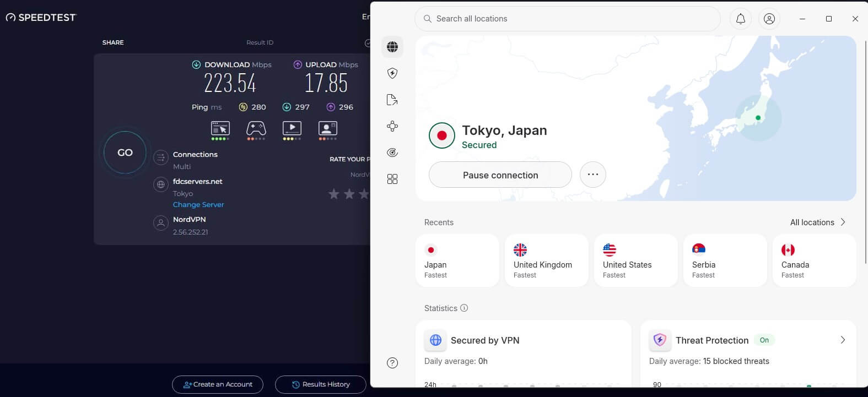Image resolution: width=868 pixels, height=397 pixels.
Task: Open the notifications bell icon
Action: (741, 19)
